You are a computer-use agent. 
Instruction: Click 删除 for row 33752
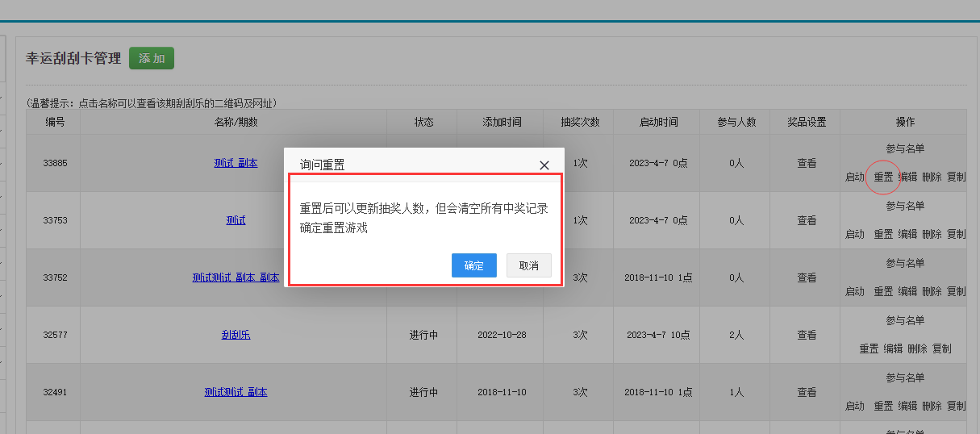[932, 291]
